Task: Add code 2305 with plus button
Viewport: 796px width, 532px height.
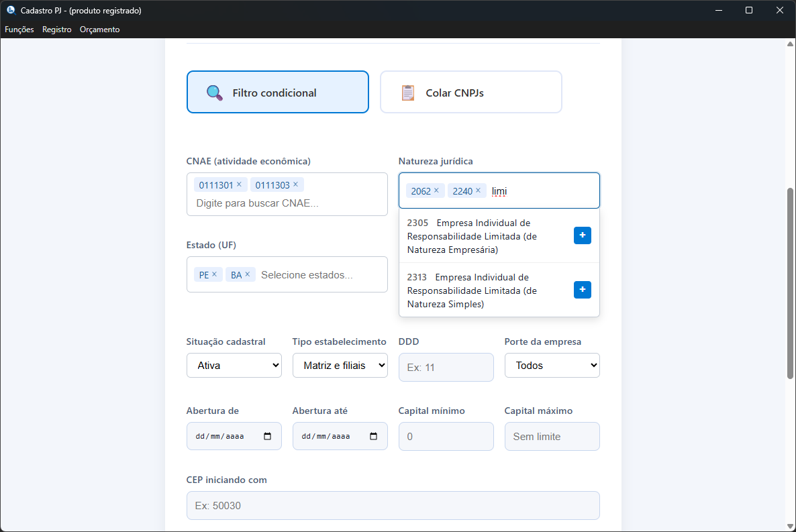Action: pos(582,235)
